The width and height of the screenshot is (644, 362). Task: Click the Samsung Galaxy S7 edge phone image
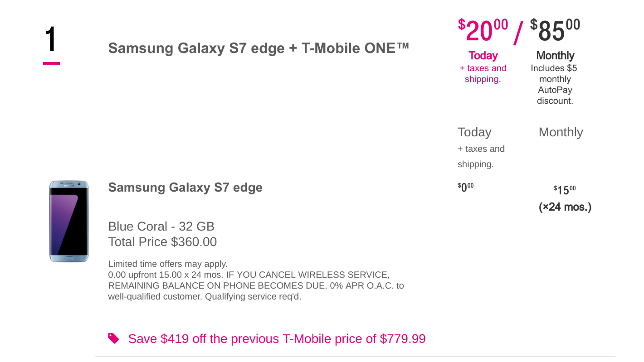(x=69, y=221)
